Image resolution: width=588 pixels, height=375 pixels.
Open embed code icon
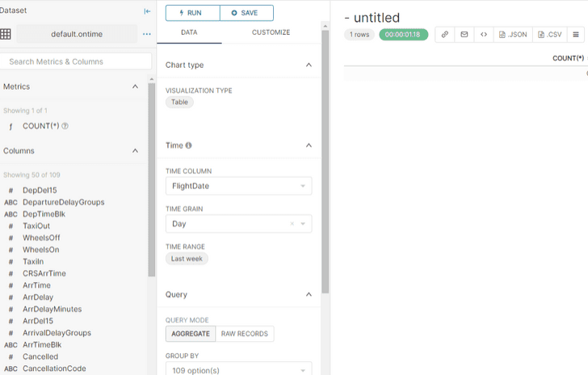pos(483,35)
